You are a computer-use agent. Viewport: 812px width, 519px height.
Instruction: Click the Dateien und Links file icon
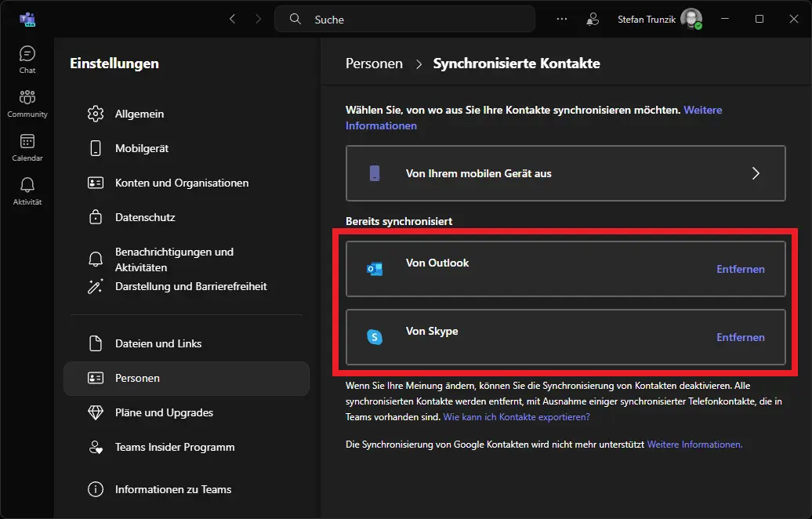96,343
